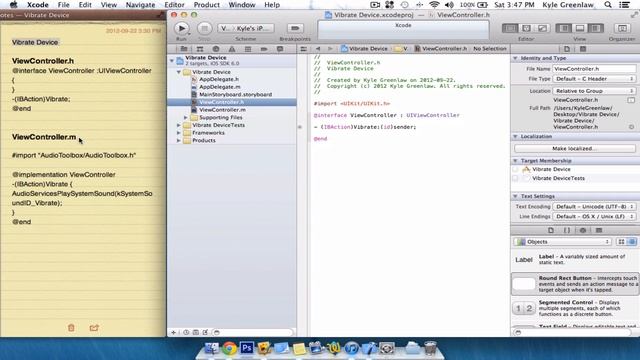Toggle the Utilities pane view button
The width and height of the screenshot is (640, 360).
point(596,28)
